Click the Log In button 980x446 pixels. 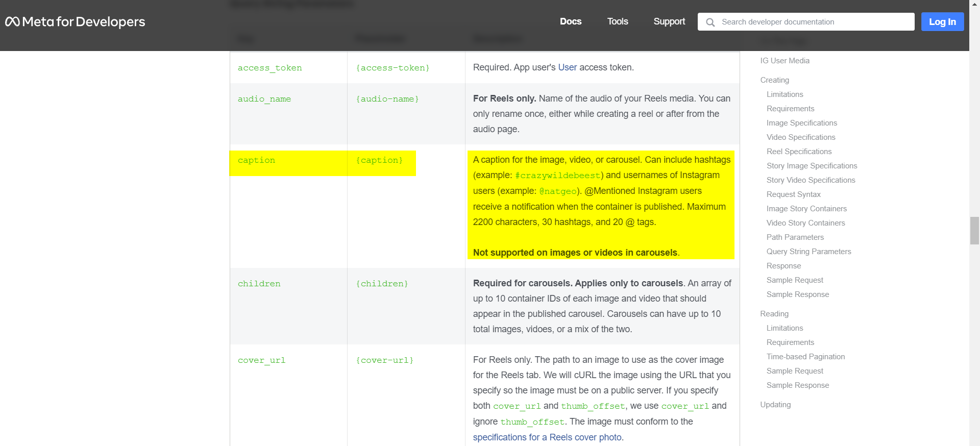tap(942, 22)
